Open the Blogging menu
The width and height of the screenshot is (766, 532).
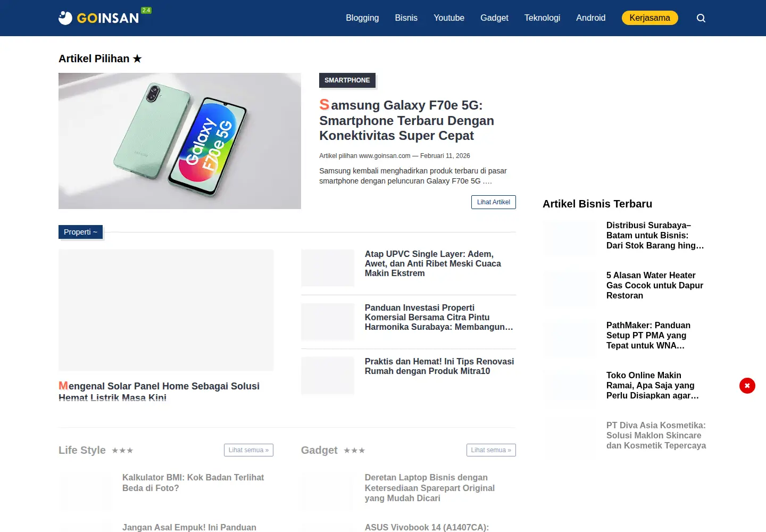tap(362, 18)
